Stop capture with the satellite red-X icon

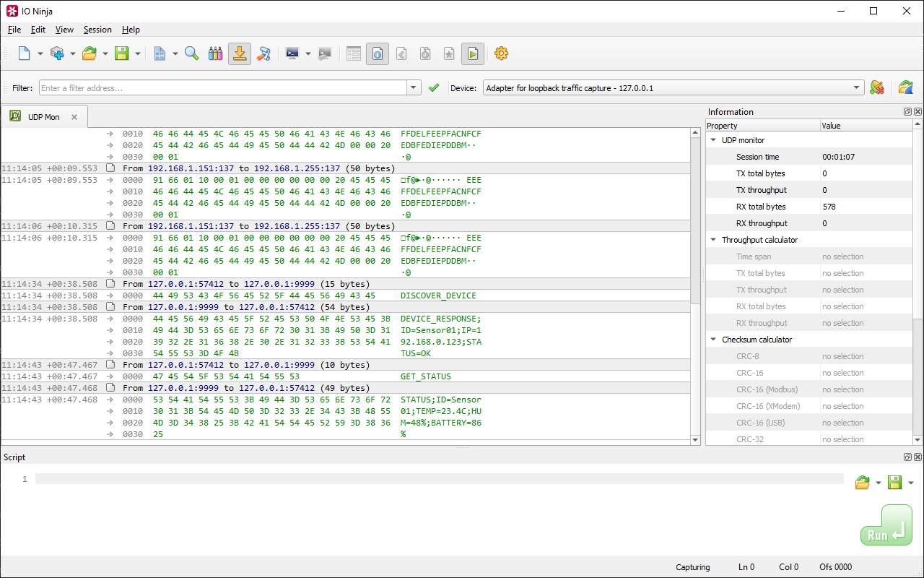[x=877, y=87]
